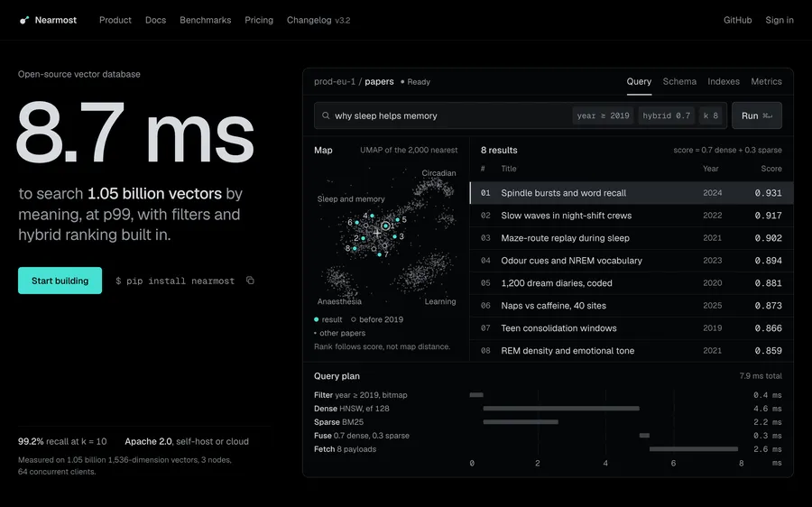The height and width of the screenshot is (507, 812).
Task: Click the 'score = 0.7 dense + 0.3 sparse' note
Action: (727, 150)
